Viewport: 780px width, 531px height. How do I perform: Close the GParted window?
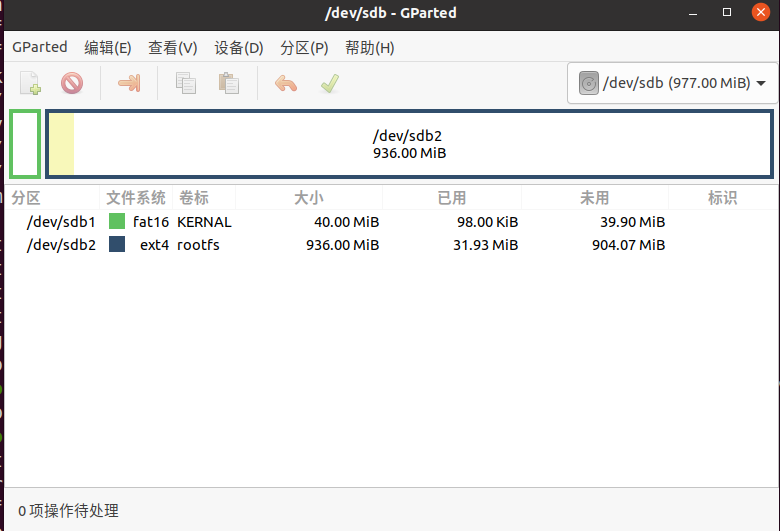pyautogui.click(x=761, y=12)
